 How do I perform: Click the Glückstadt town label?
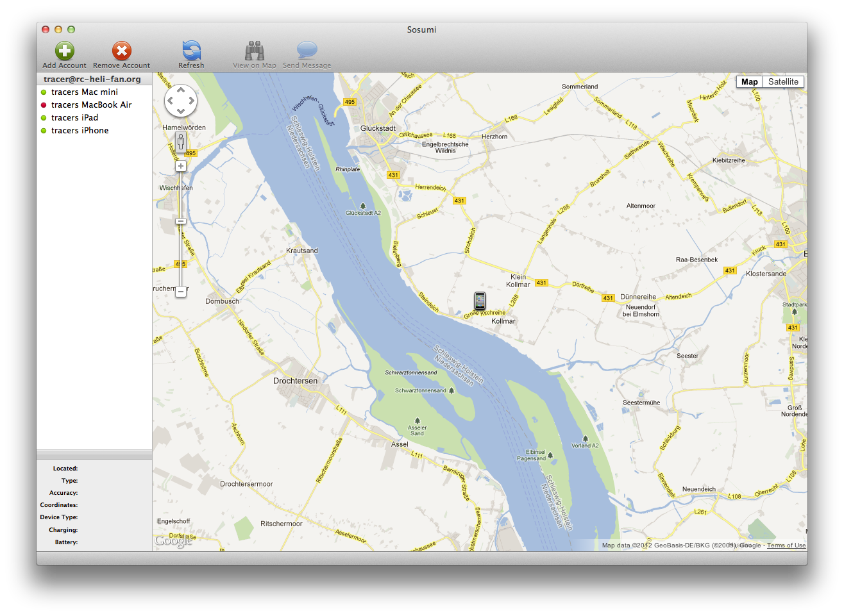click(378, 128)
